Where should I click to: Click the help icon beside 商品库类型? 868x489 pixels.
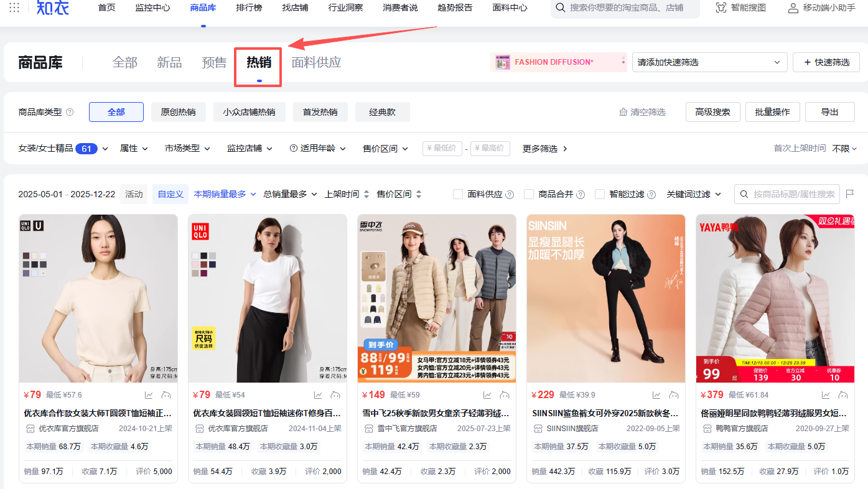click(70, 112)
